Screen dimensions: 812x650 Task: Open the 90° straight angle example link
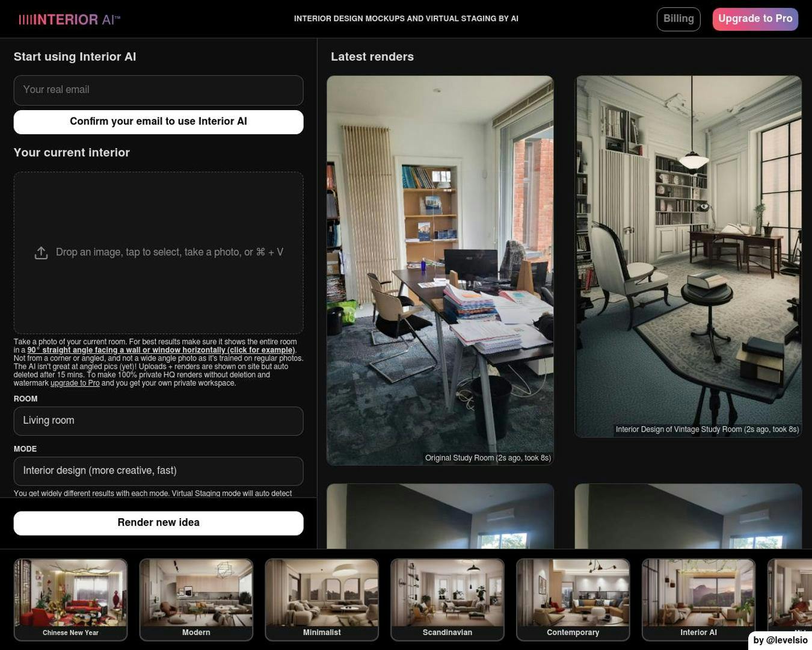161,350
